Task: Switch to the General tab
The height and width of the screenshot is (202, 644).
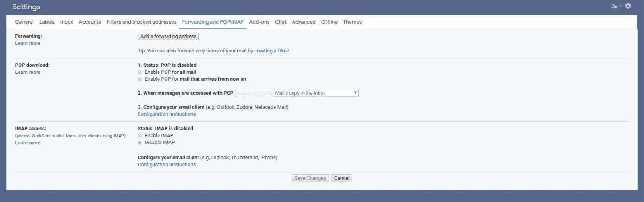Action: click(24, 22)
